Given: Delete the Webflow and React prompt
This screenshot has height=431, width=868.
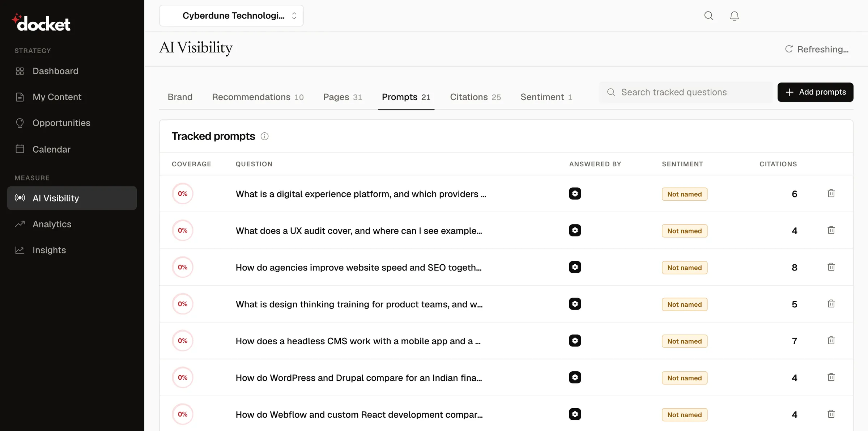Looking at the screenshot, I should pyautogui.click(x=831, y=414).
